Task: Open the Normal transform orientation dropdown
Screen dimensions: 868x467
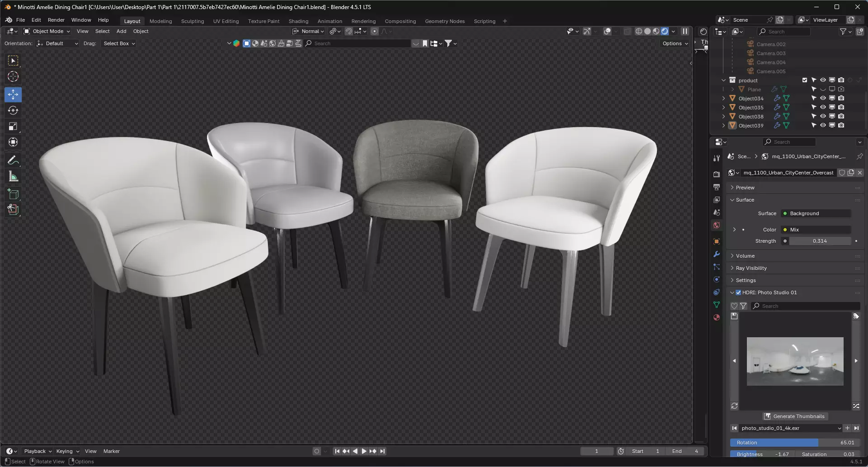Action: [x=308, y=31]
